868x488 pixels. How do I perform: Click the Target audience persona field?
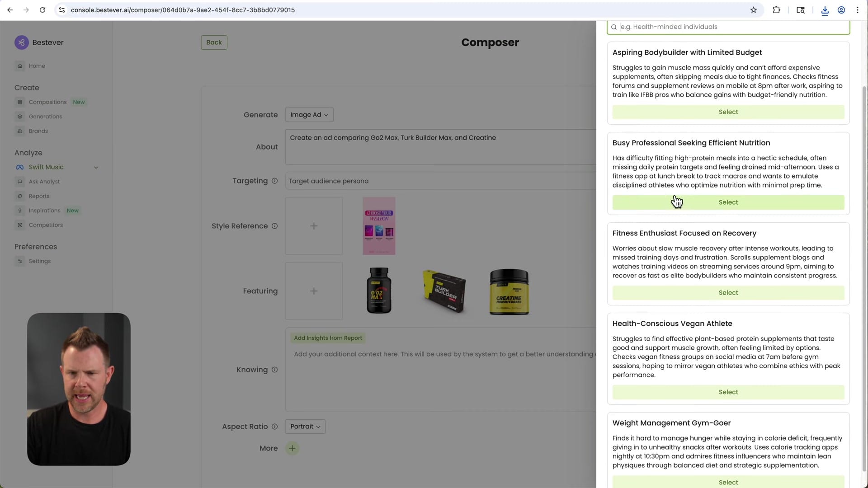point(441,181)
